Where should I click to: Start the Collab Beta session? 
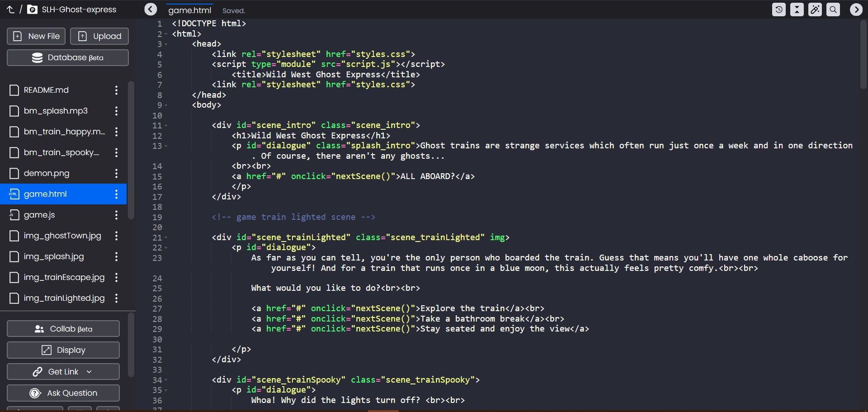pyautogui.click(x=63, y=329)
